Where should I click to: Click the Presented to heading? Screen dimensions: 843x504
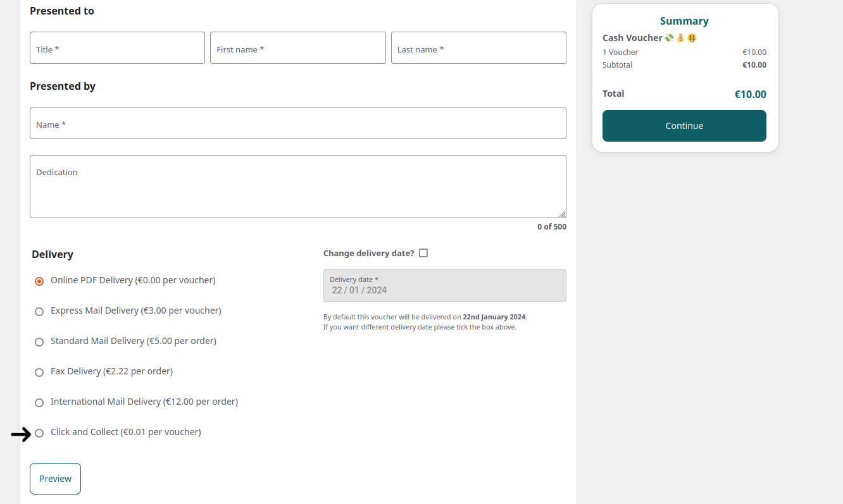(x=62, y=11)
